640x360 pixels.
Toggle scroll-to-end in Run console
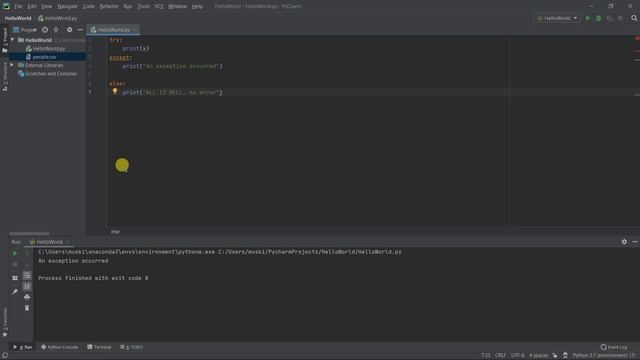(27, 286)
